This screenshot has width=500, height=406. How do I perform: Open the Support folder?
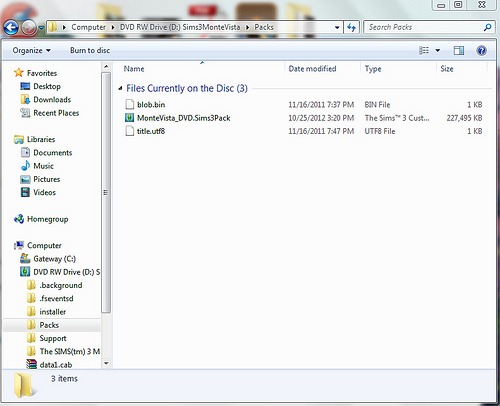point(53,338)
